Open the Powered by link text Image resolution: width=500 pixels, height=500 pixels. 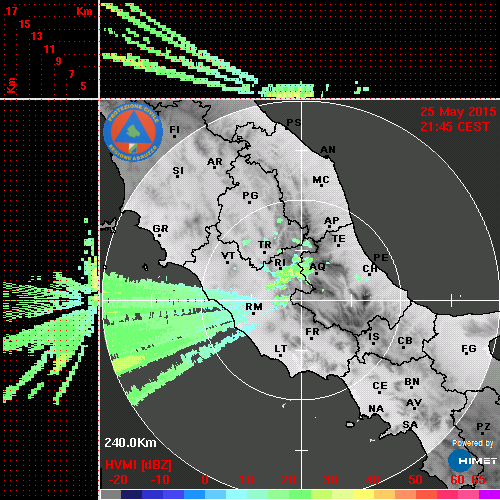point(472,443)
